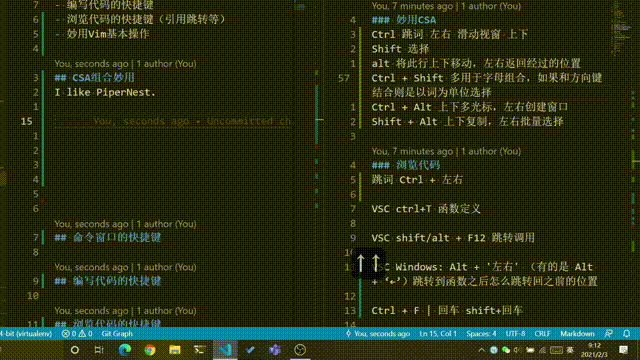Click the feedback icon in status bar
The width and height of the screenshot is (640, 360).
click(609, 333)
